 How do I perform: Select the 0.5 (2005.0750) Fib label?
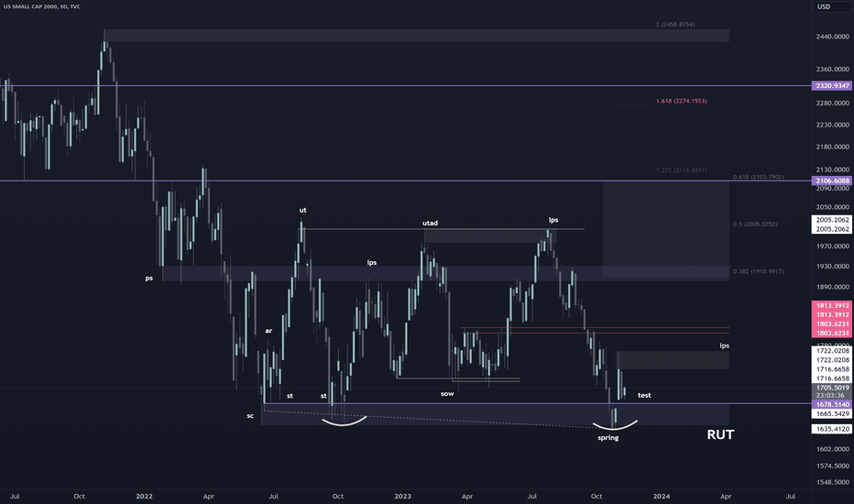pyautogui.click(x=755, y=224)
